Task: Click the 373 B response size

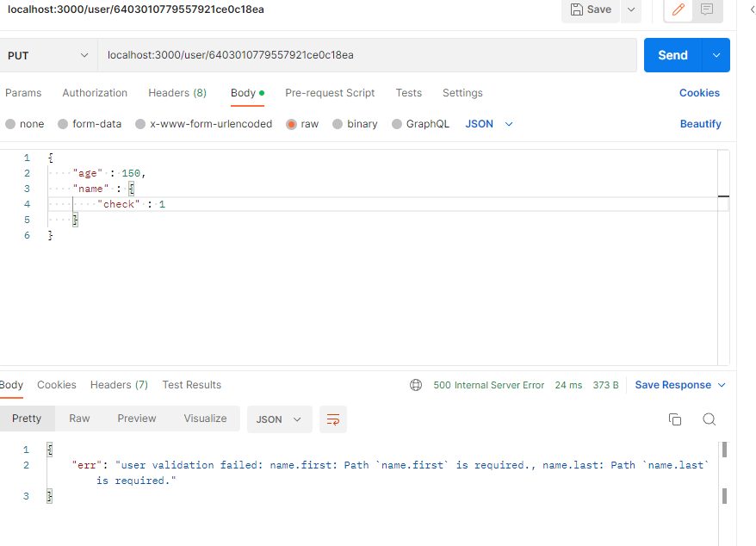Action: [605, 385]
